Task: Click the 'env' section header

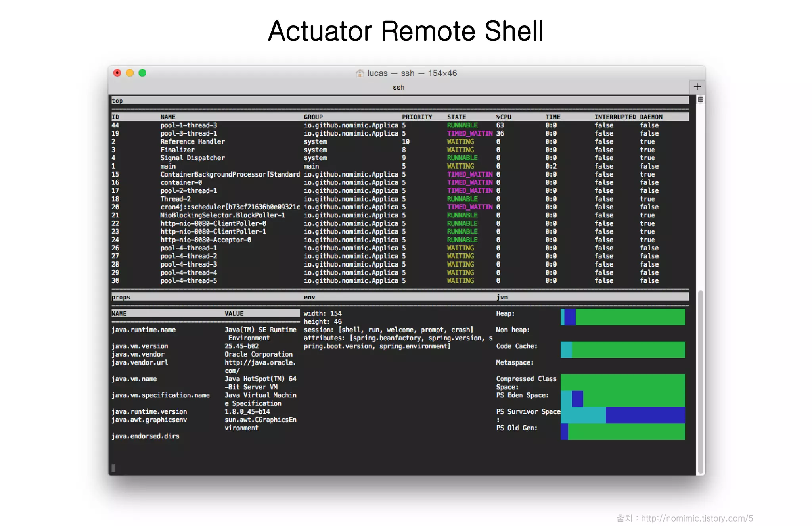Action: point(309,297)
